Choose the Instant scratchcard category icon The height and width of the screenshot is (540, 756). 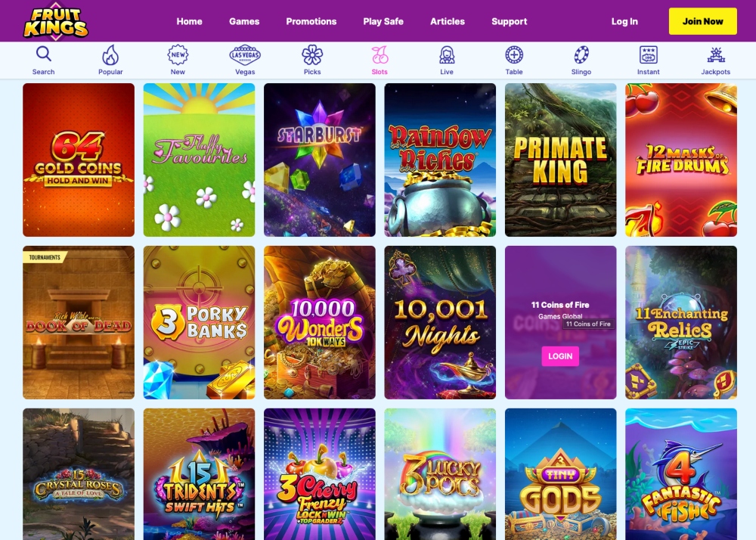648,55
